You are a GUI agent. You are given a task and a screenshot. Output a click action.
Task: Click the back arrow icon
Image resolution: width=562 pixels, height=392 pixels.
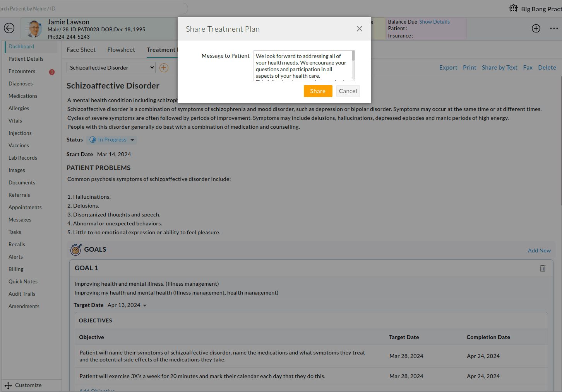coord(9,28)
